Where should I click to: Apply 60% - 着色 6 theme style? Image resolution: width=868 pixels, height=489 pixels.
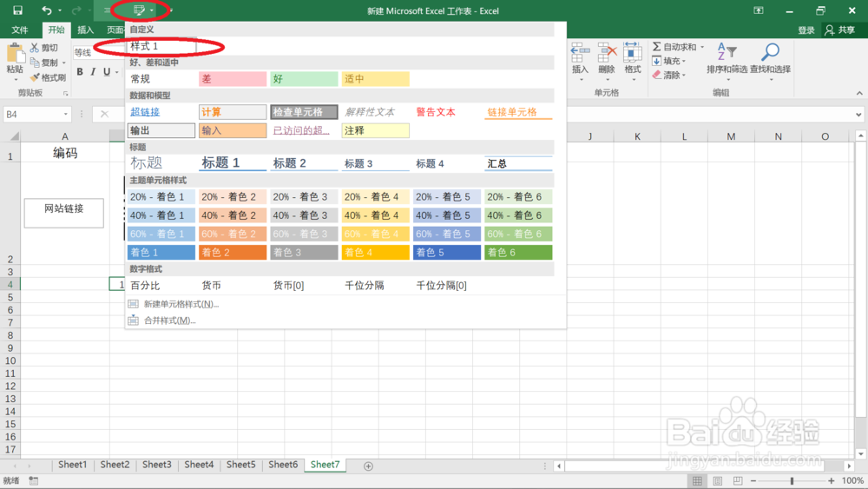point(518,234)
